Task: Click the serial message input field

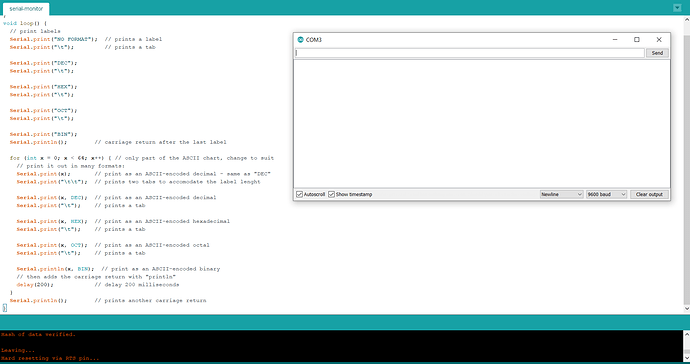Action: (470, 53)
